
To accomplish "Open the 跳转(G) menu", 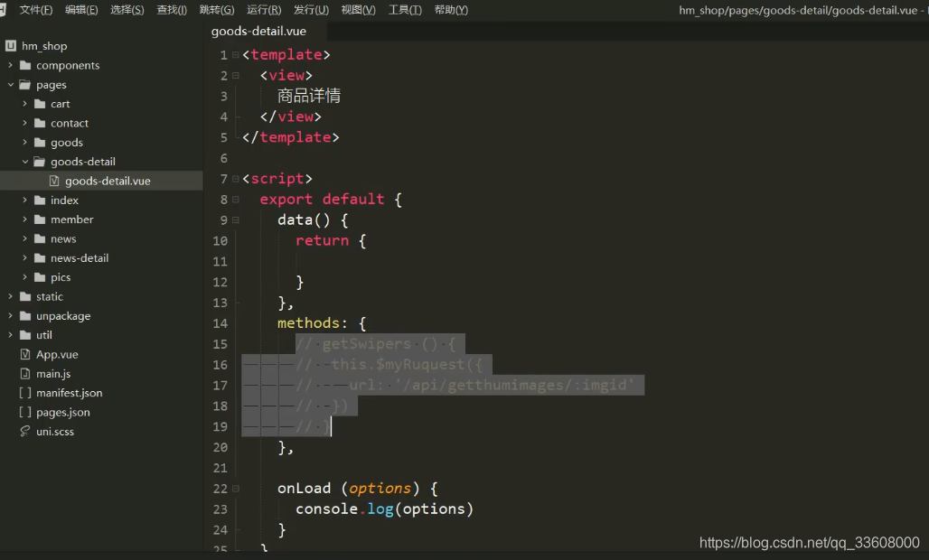I will [217, 10].
